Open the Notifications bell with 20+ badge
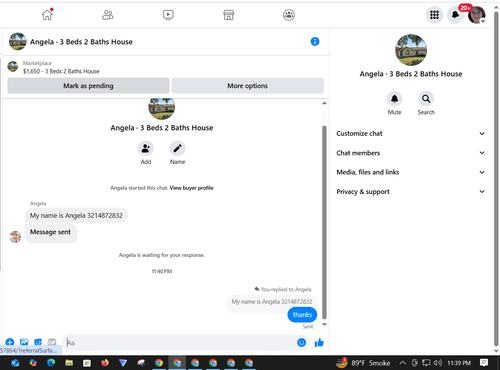Image resolution: width=500 pixels, height=370 pixels. (455, 15)
